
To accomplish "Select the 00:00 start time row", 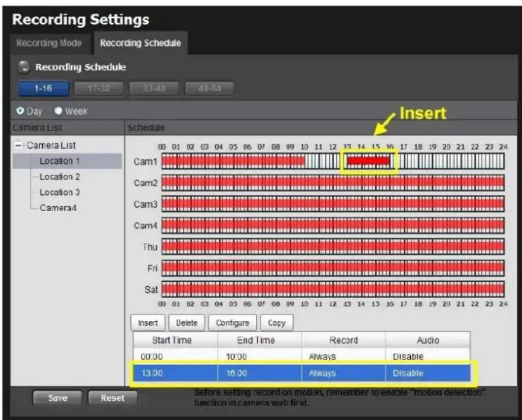I will [x=301, y=356].
